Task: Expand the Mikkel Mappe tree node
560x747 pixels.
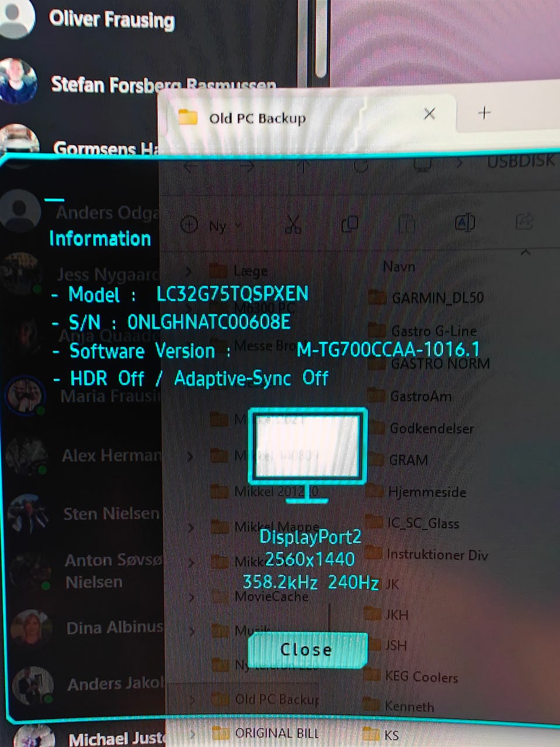Action: 191,527
